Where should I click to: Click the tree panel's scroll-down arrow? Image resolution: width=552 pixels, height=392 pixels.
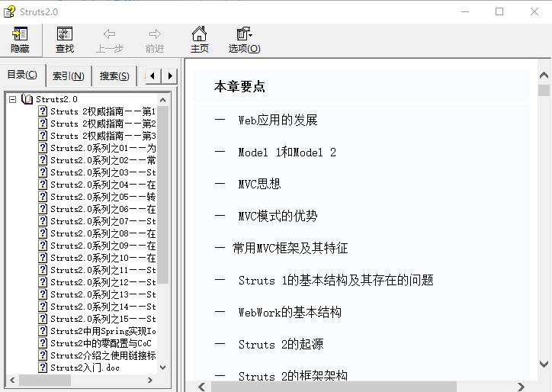(x=163, y=367)
